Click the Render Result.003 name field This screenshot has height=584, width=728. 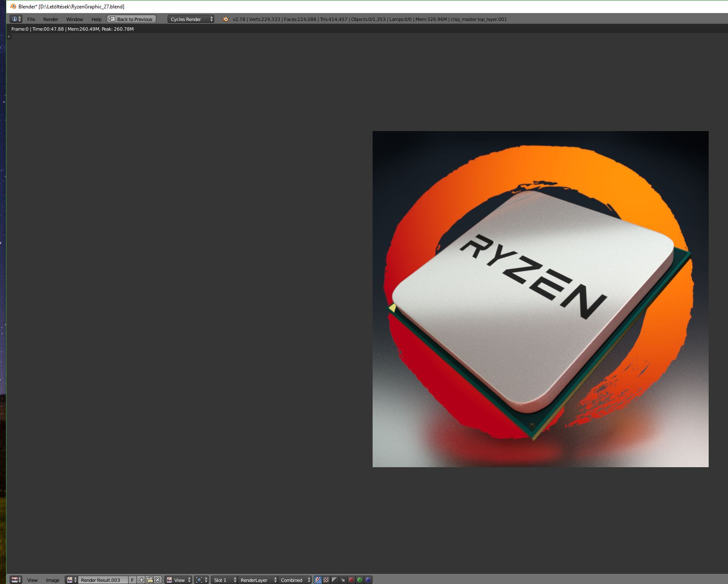coord(103,580)
